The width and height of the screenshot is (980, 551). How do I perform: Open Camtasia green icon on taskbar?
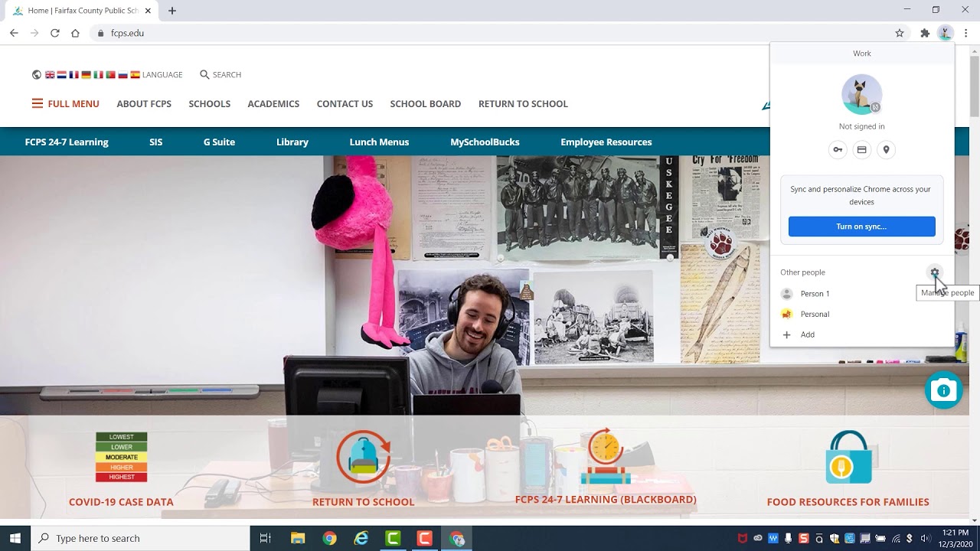click(393, 538)
